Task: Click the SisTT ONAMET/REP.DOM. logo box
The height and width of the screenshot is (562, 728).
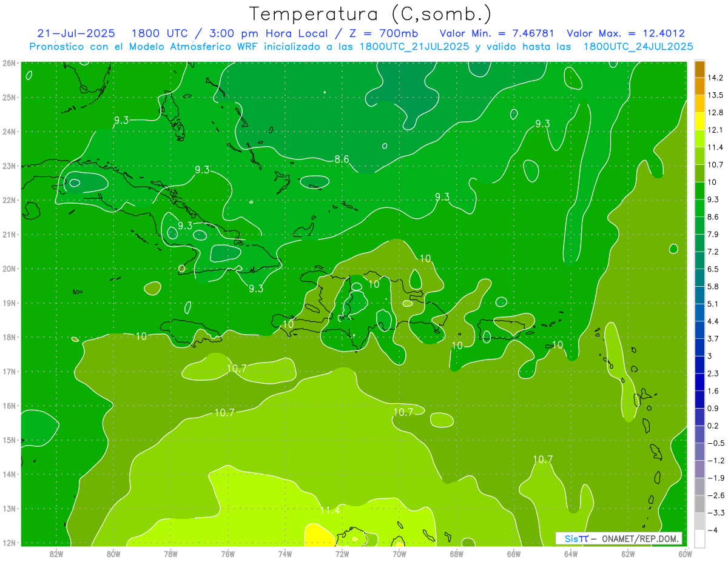Action: click(x=619, y=538)
